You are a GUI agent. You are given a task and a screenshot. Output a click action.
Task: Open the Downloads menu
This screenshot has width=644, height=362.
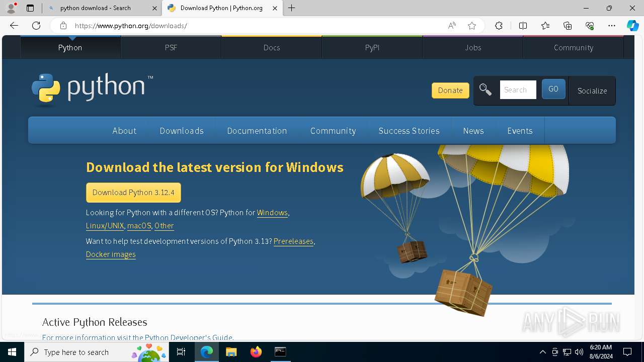click(182, 131)
